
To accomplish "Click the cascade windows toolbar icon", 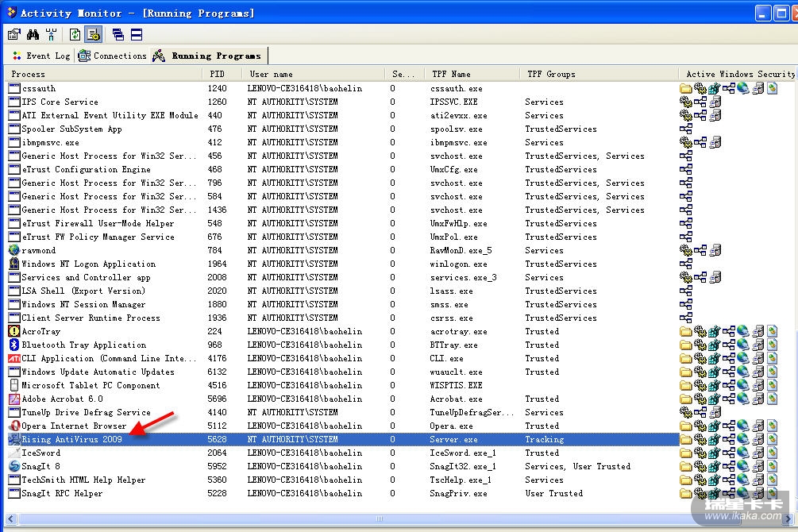I will [118, 35].
